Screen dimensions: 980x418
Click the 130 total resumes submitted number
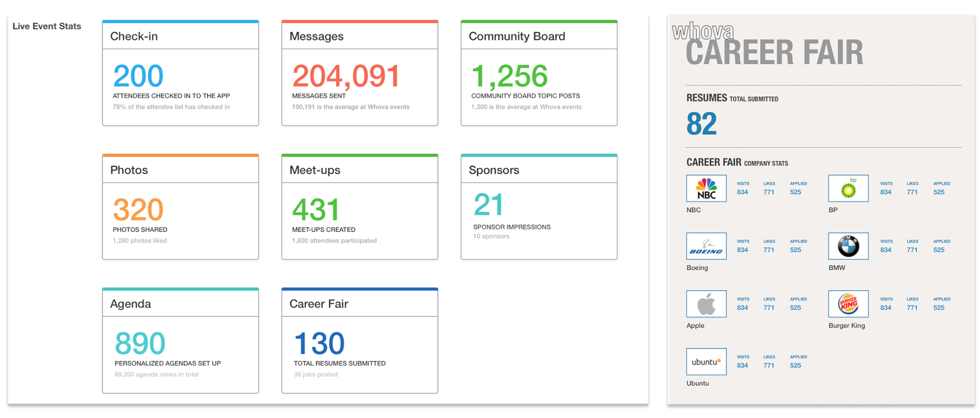[x=319, y=343]
